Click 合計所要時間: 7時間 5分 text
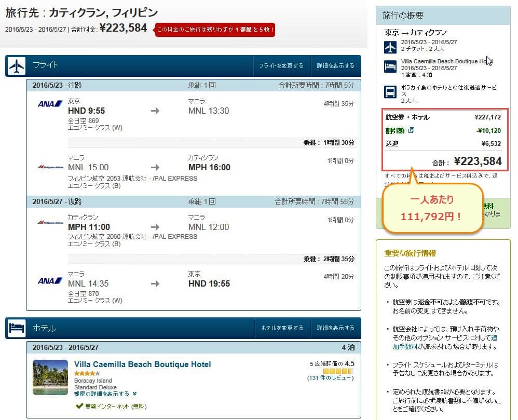 [x=316, y=85]
